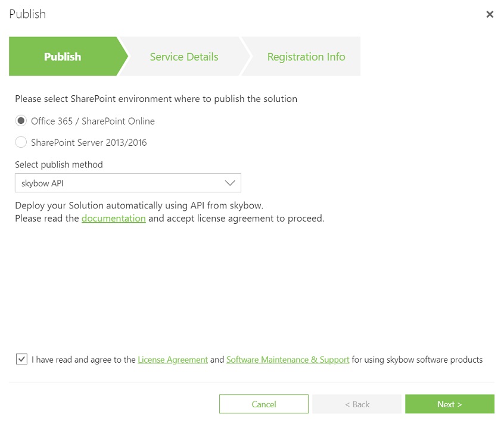504x424 pixels.
Task: Select Office 365 / SharePoint Online environment
Action: 21,120
